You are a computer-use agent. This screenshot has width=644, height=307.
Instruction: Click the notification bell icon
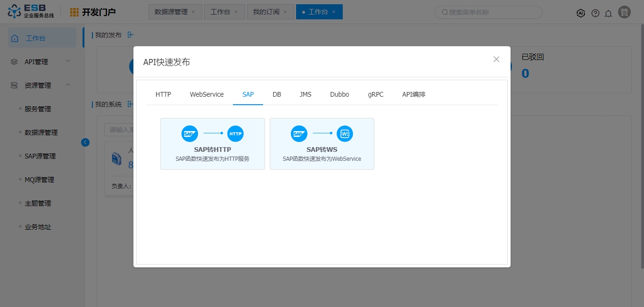[609, 13]
